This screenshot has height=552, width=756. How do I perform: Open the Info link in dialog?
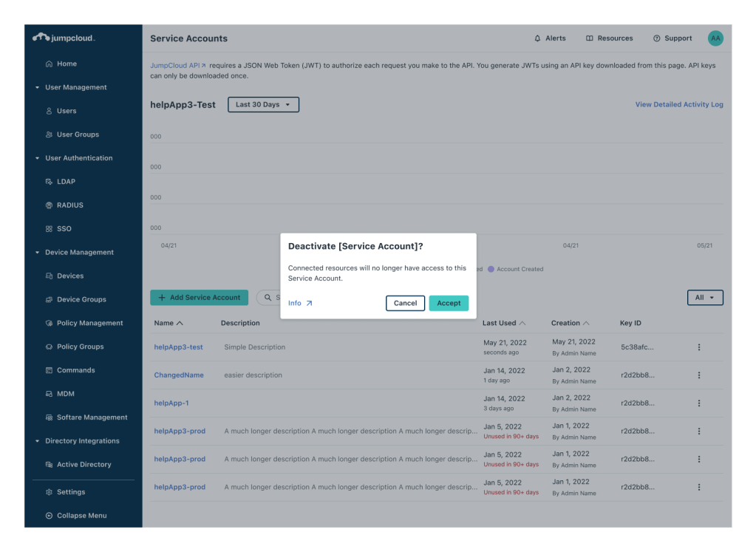300,303
